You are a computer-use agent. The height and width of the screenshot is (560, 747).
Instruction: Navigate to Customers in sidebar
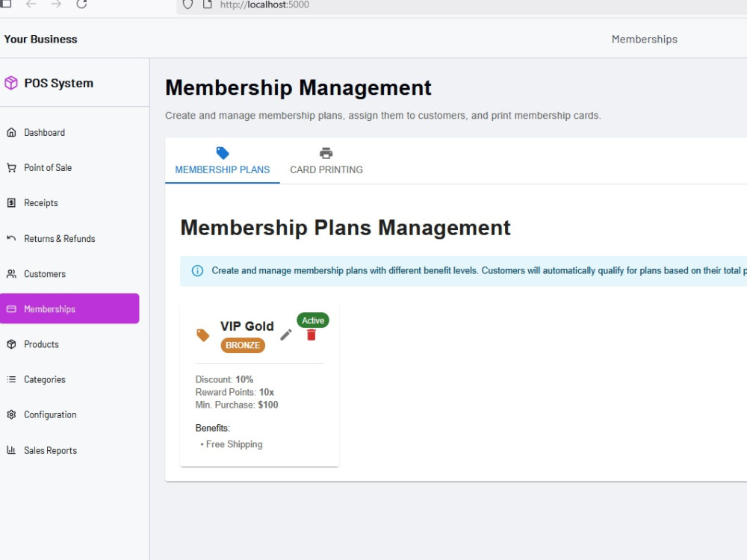point(45,274)
